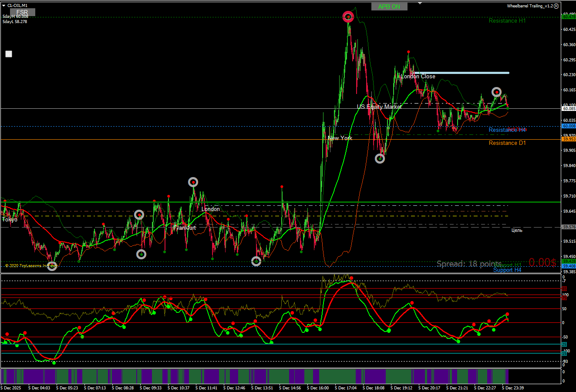Click the Resistance H4 label
Image resolution: width=576 pixels, height=392 pixels.
[x=507, y=130]
